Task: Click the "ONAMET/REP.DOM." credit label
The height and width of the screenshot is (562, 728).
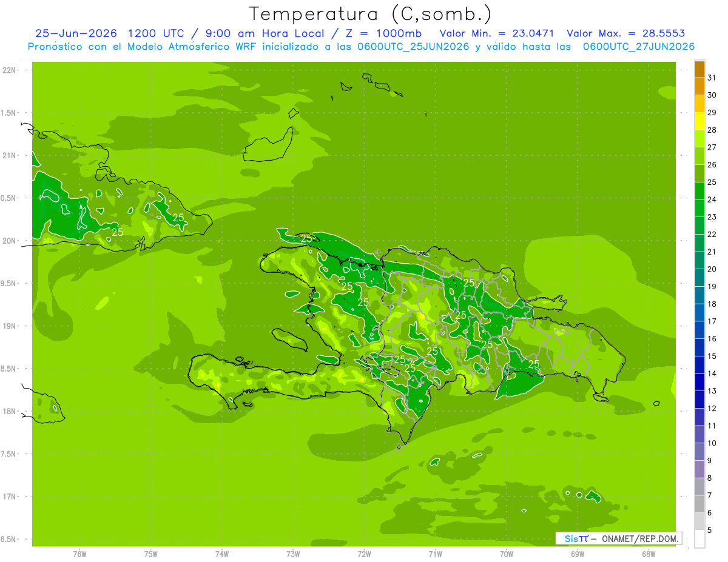Action: point(640,538)
